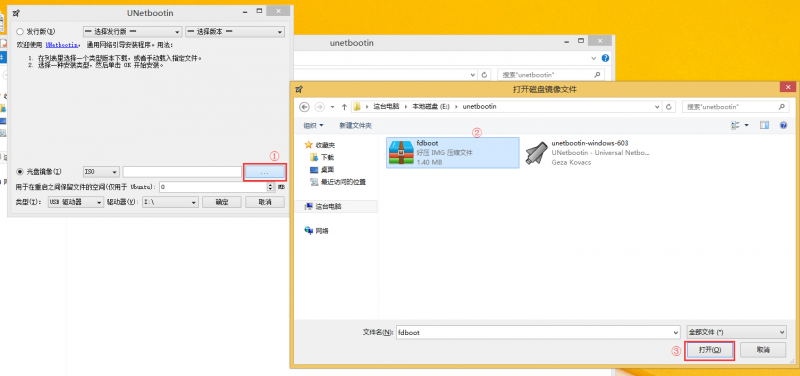Screen dimensions: 800x376
Task: Open the USB 驱动器 type dropdown
Action: pos(75,202)
